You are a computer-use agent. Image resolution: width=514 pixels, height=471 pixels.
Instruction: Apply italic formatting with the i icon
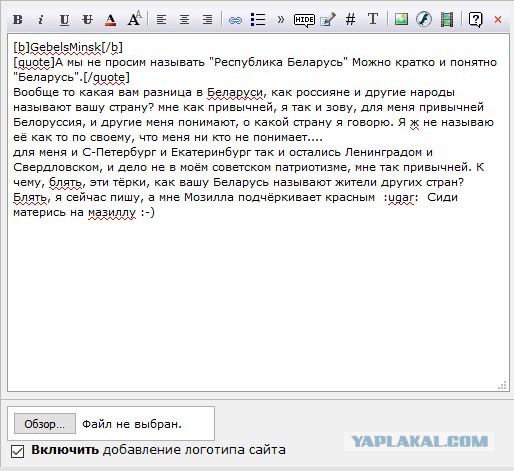pyautogui.click(x=41, y=20)
